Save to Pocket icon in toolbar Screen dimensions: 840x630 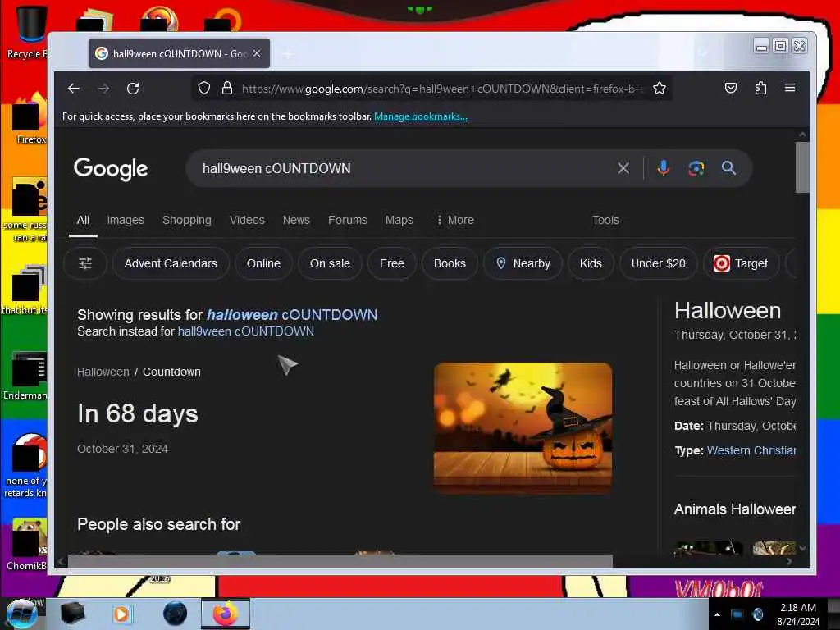731,88
